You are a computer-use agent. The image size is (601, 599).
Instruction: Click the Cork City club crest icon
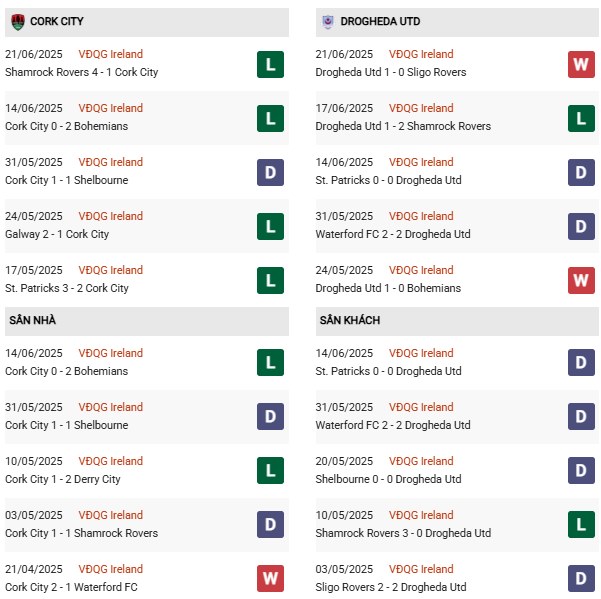coord(18,22)
